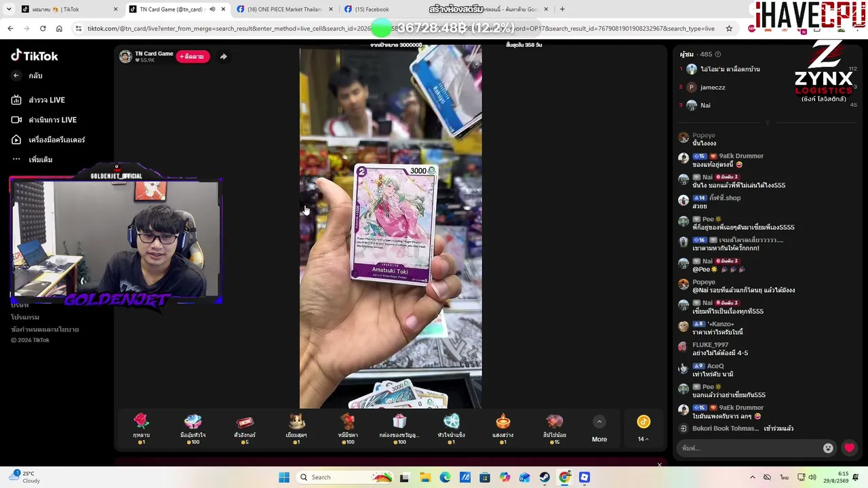Close the banner below the gift bar
868x488 pixels.
pyautogui.click(x=659, y=464)
